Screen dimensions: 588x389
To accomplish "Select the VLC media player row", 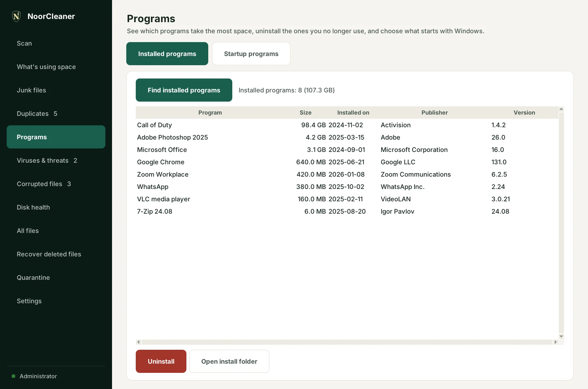I will 347,199.
